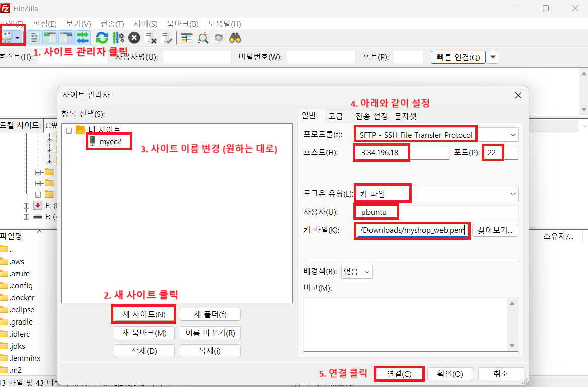Screen dimensions: 588x387
Task: Click the site 포트 field showing 22
Action: tap(501, 152)
